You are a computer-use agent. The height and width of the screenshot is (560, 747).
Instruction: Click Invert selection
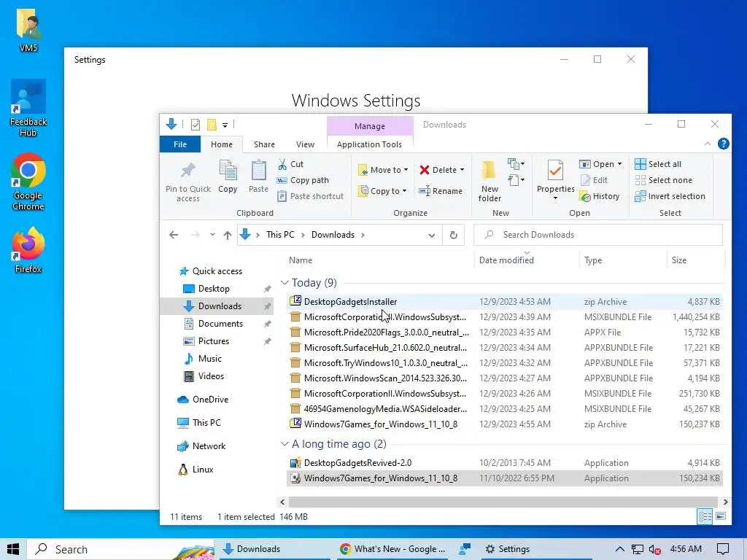[x=670, y=196]
